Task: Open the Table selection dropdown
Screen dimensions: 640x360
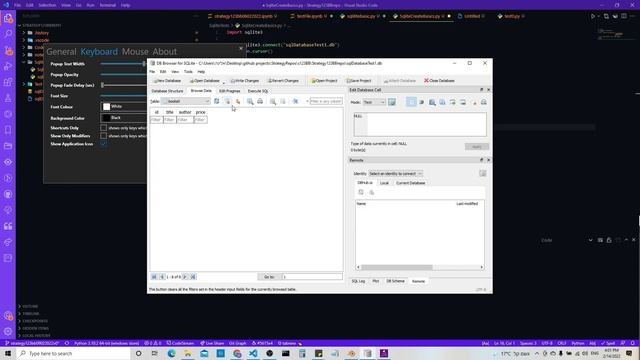Action: pos(186,101)
